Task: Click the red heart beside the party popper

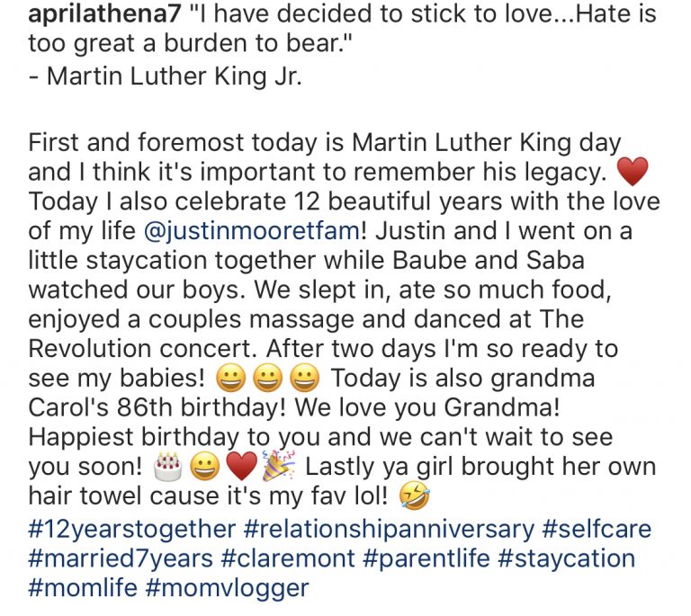Action: (241, 466)
